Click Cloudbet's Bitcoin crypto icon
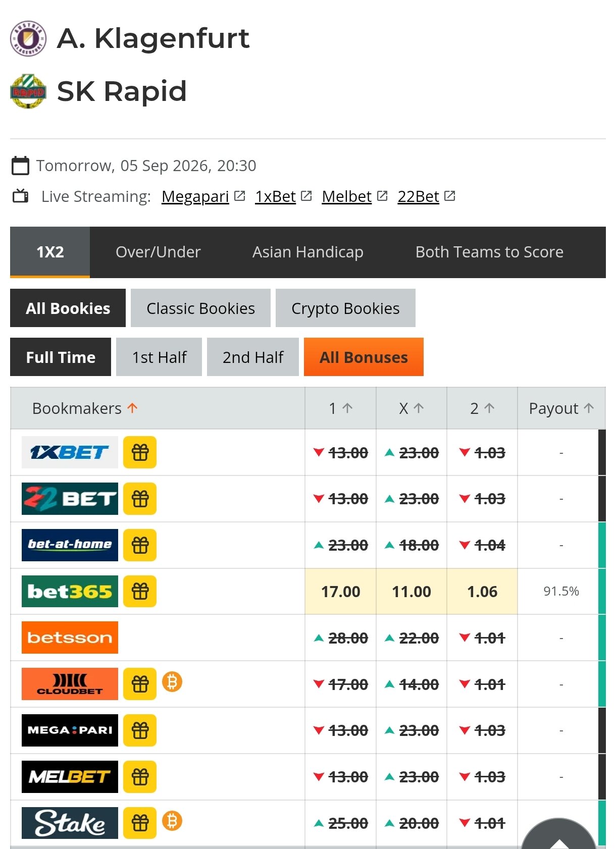 172,682
